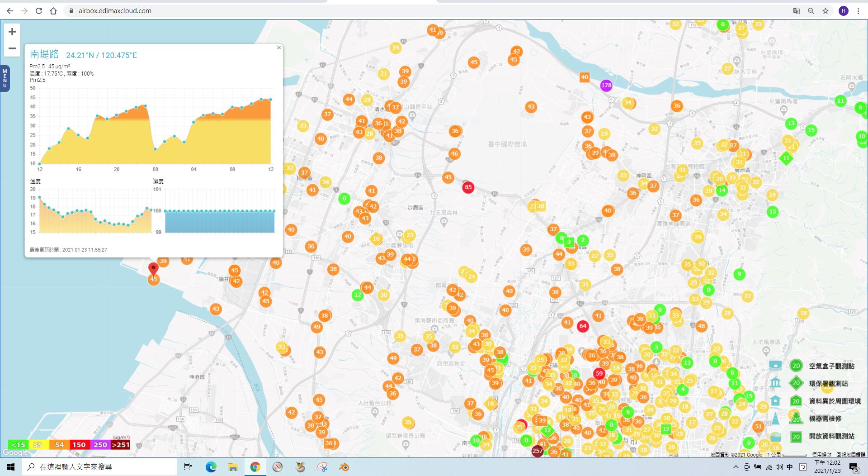Open 回報地圖錯誤 report map error link
Viewport: 868px width, 476px height.
(851, 455)
